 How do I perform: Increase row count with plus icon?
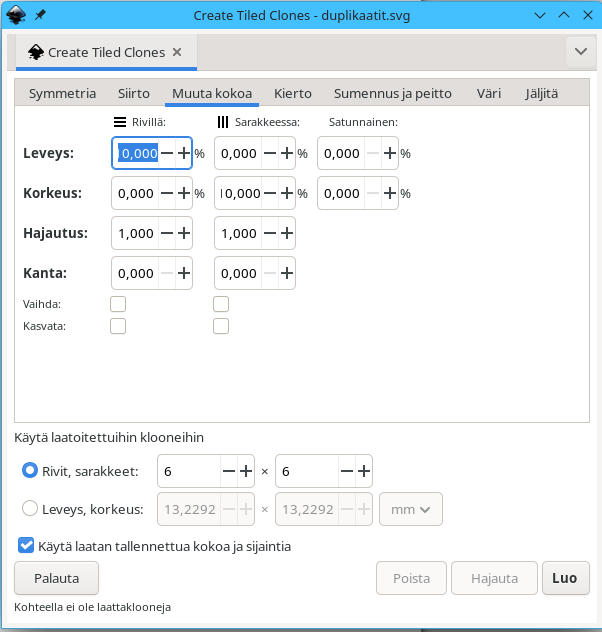[246, 470]
